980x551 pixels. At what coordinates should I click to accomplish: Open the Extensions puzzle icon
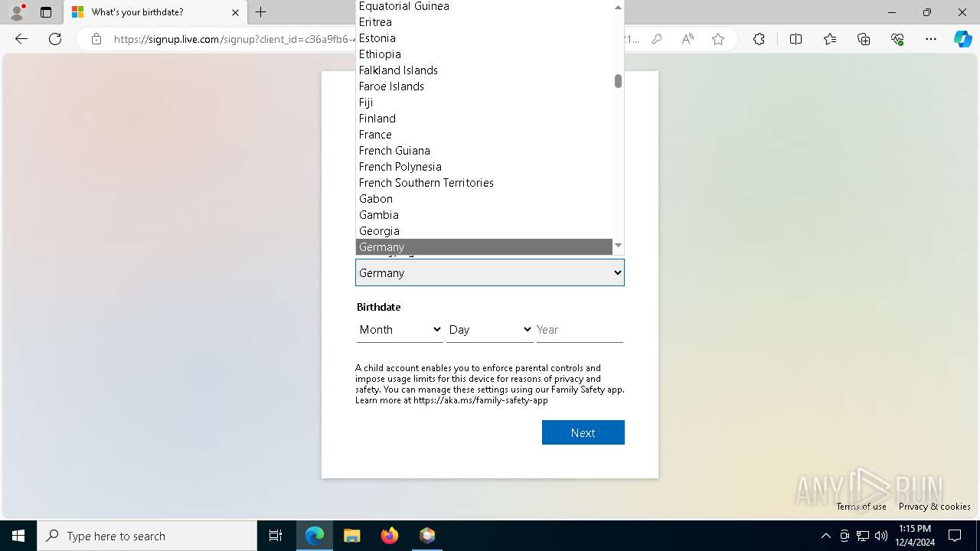(759, 39)
